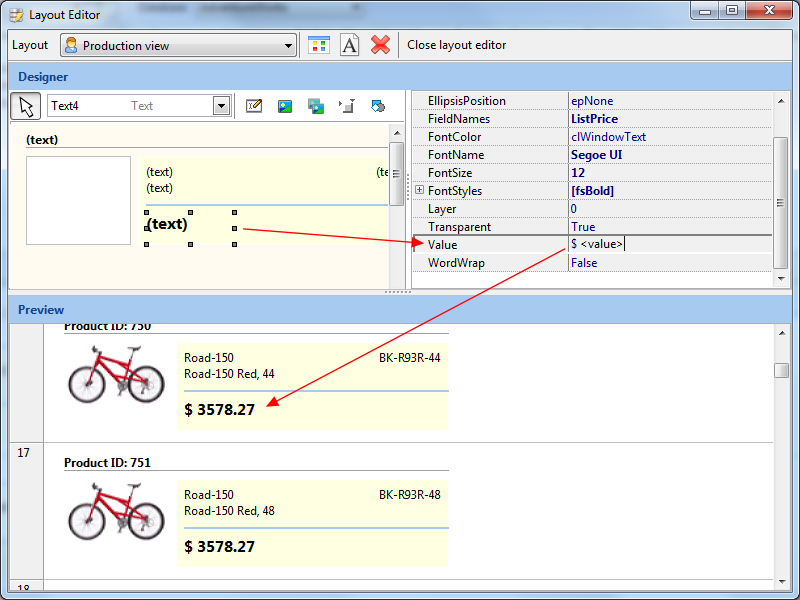Viewport: 800px width, 600px height.
Task: Click the last Designer toolbar icon
Action: click(x=378, y=106)
